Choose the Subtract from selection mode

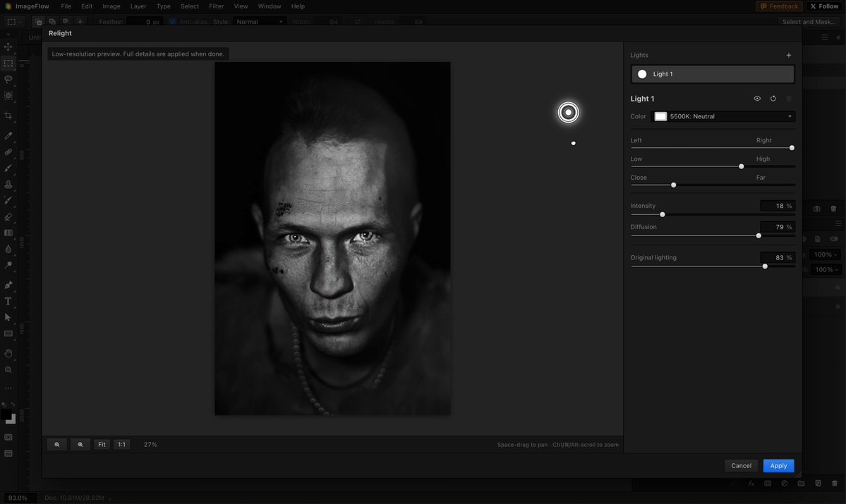(66, 22)
